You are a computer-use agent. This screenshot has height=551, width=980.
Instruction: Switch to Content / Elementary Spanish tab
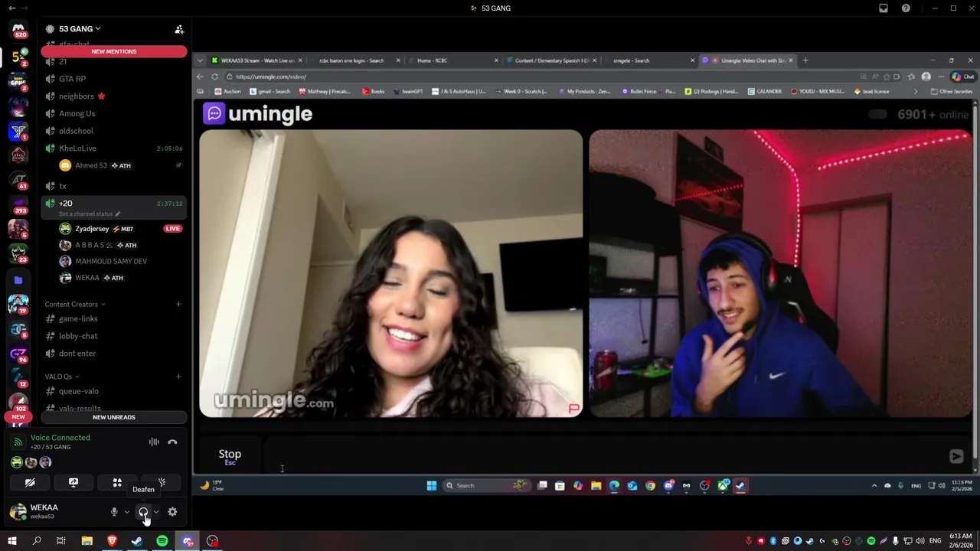point(550,60)
